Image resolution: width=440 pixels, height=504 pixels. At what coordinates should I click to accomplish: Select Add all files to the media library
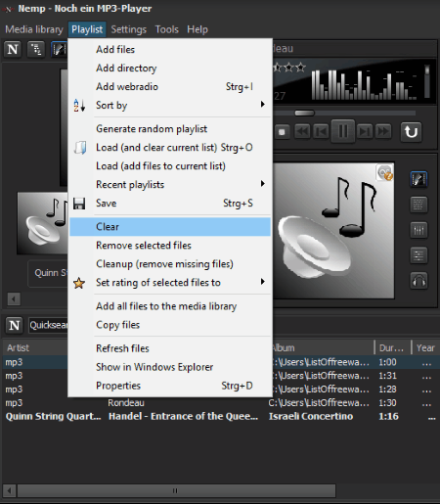170,306
